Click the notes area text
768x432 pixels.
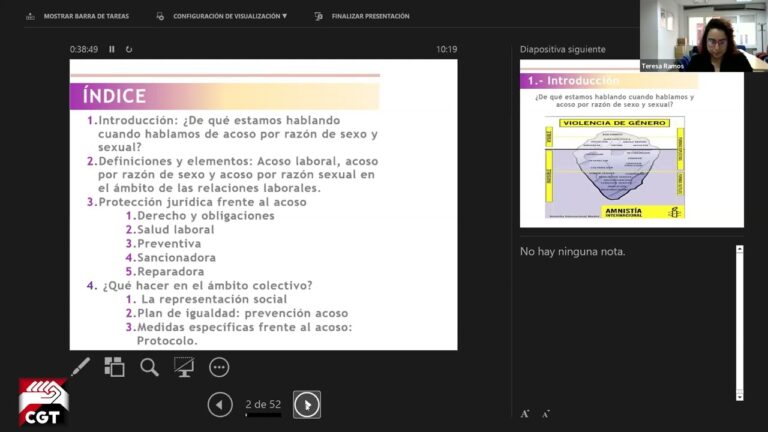point(573,251)
